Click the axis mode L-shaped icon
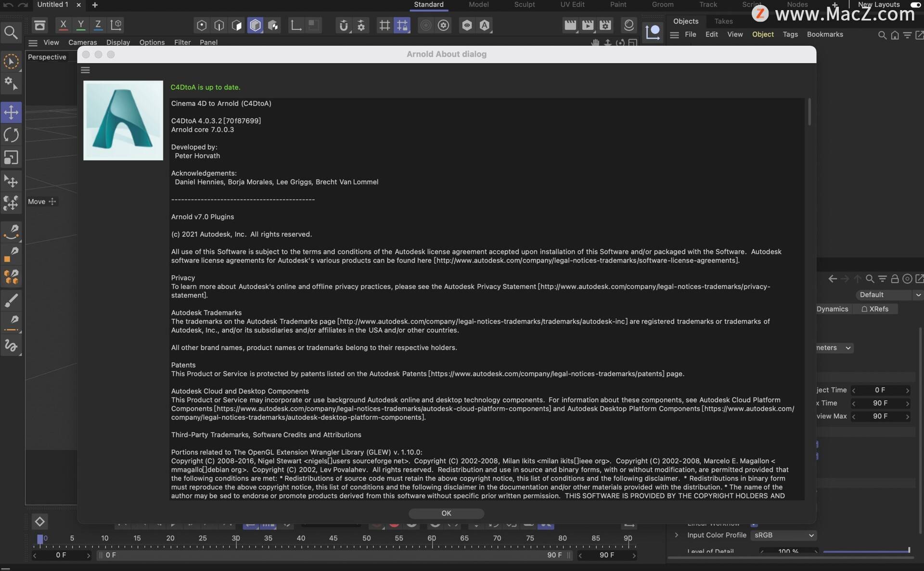The height and width of the screenshot is (571, 924). pos(296,25)
